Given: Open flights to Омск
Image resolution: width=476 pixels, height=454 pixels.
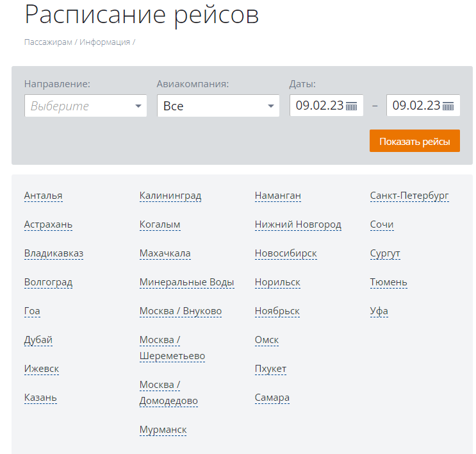Looking at the screenshot, I should click(x=267, y=340).
